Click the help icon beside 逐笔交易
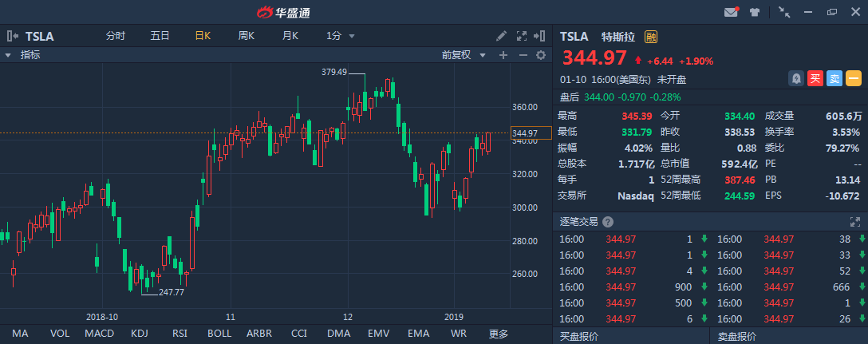This screenshot has height=344, width=868. tap(608, 222)
